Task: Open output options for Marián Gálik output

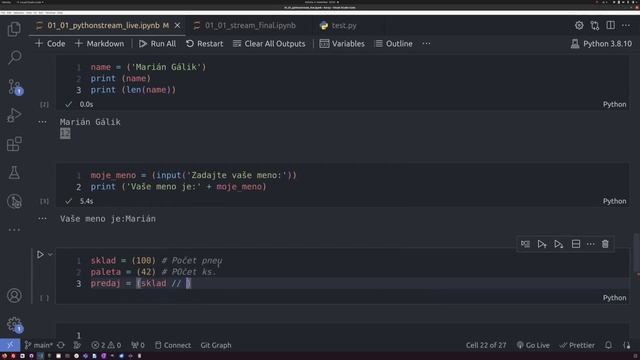Action: click(42, 122)
